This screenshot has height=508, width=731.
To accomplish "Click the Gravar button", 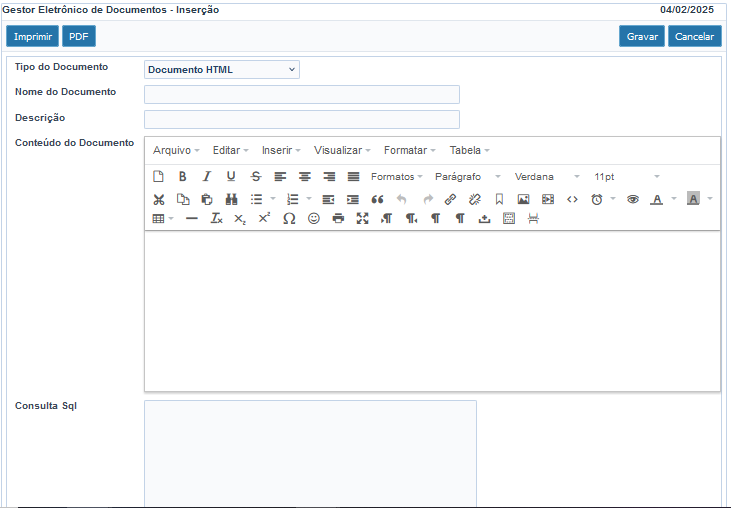I will pyautogui.click(x=641, y=36).
